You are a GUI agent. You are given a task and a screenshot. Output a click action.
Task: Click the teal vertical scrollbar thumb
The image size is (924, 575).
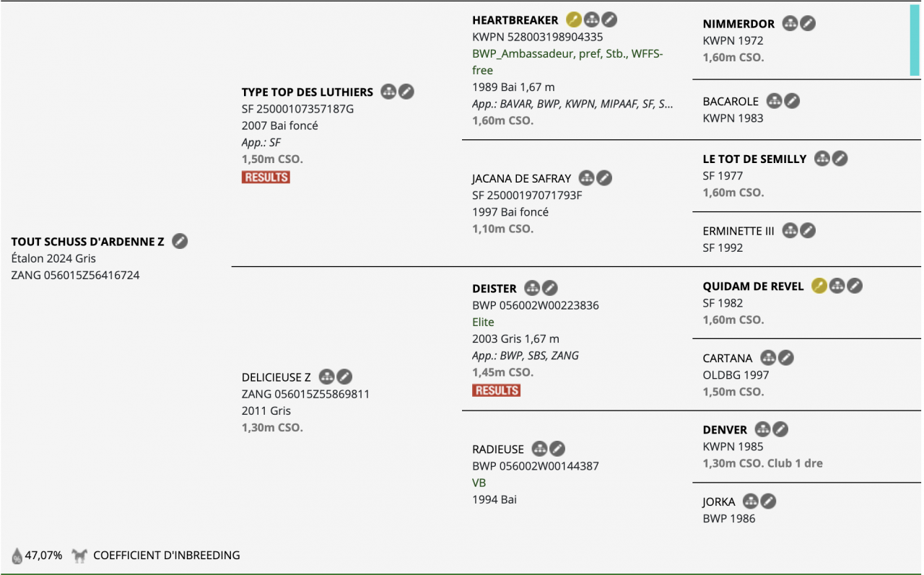tap(914, 40)
